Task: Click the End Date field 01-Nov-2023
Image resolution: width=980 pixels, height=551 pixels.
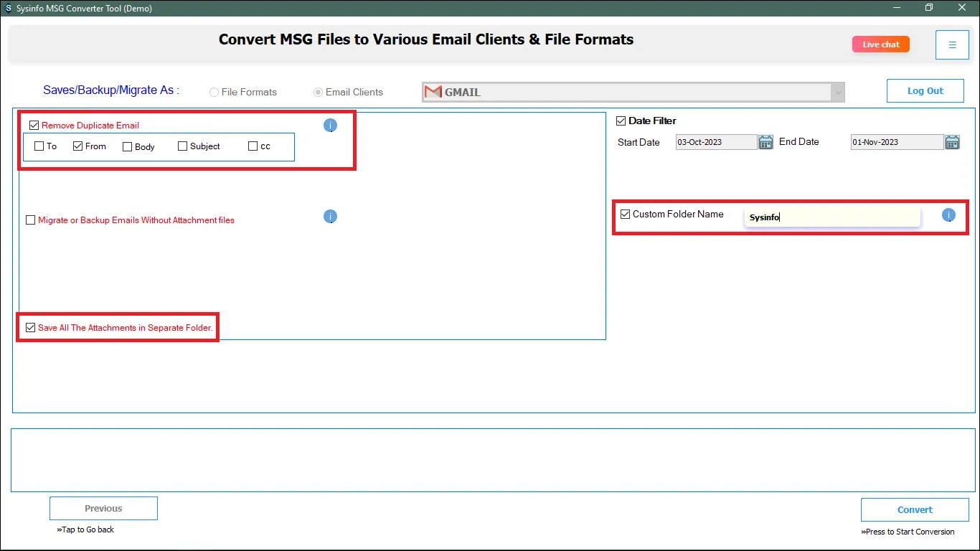Action: [x=897, y=142]
